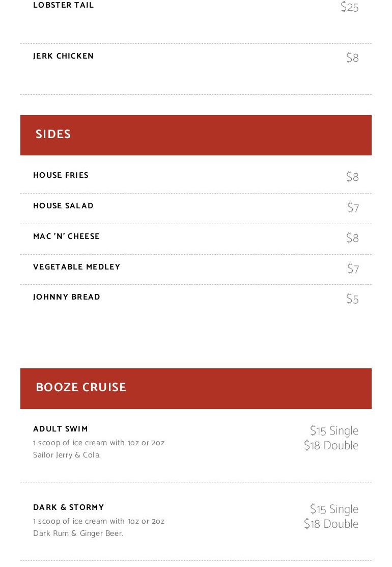392x567 pixels.
Task: Click the Vegetable Medley $7 price
Action: coord(353,269)
